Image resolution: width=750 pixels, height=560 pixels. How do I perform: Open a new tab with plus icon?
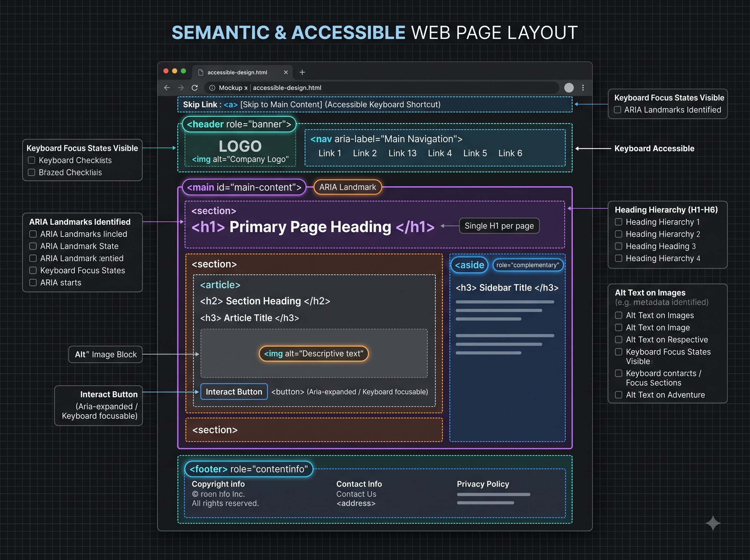(x=302, y=72)
